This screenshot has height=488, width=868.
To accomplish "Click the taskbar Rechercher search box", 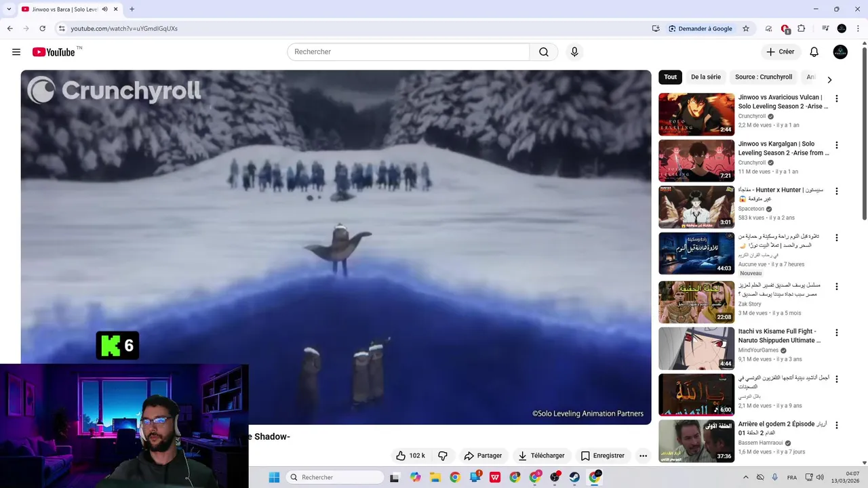I will pos(335,477).
